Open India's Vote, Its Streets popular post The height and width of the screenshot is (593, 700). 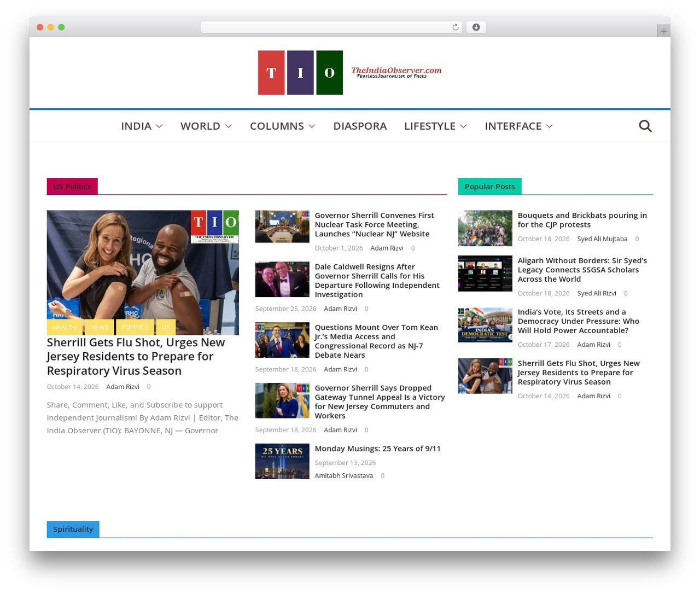pyautogui.click(x=578, y=321)
